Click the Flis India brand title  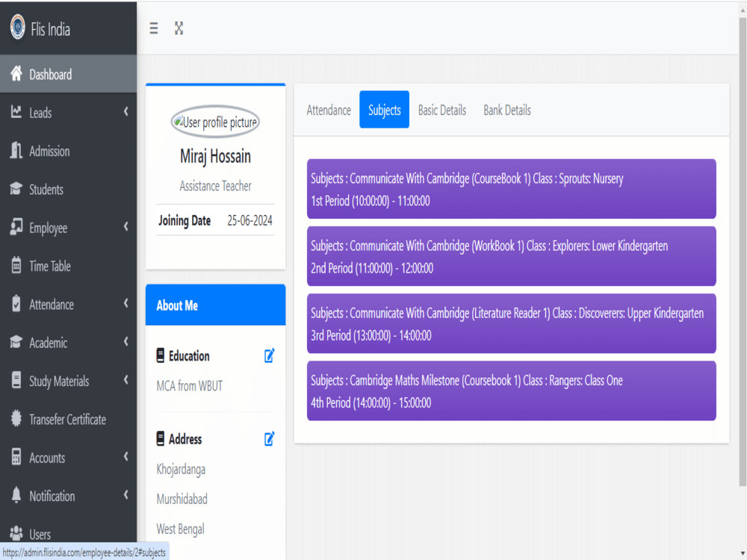point(51,30)
